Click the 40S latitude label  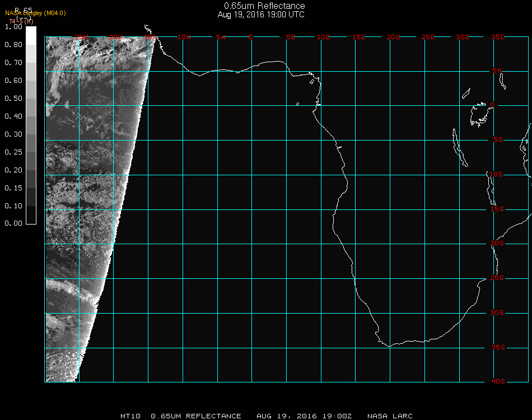498,382
